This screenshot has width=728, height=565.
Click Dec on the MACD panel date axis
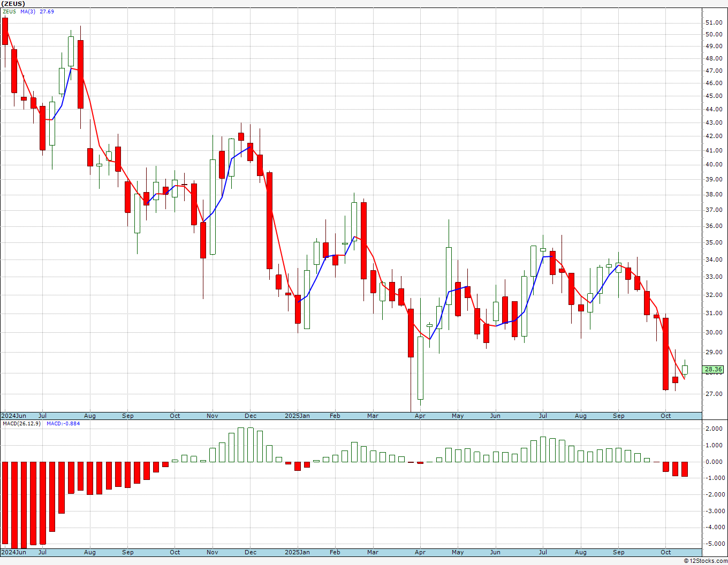coord(251,552)
